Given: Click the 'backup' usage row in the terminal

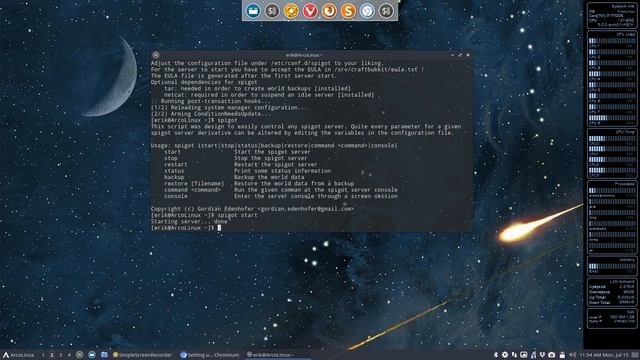Looking at the screenshot, I should 234,177.
